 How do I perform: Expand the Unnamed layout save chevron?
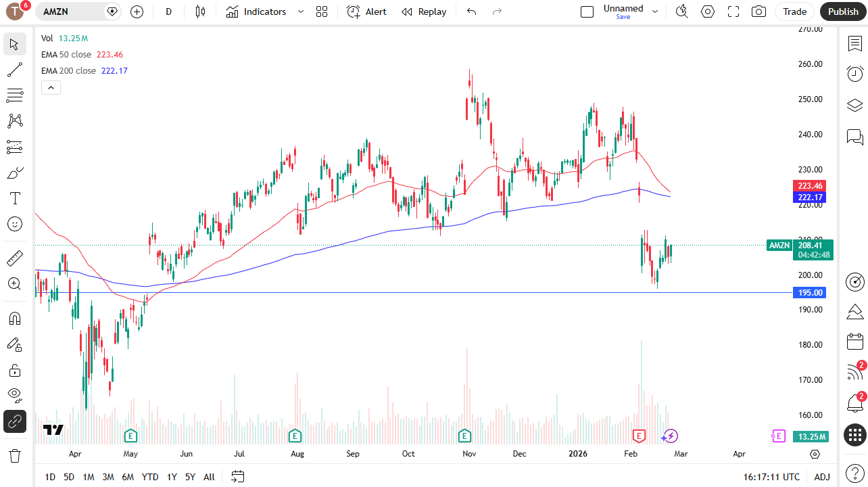654,11
